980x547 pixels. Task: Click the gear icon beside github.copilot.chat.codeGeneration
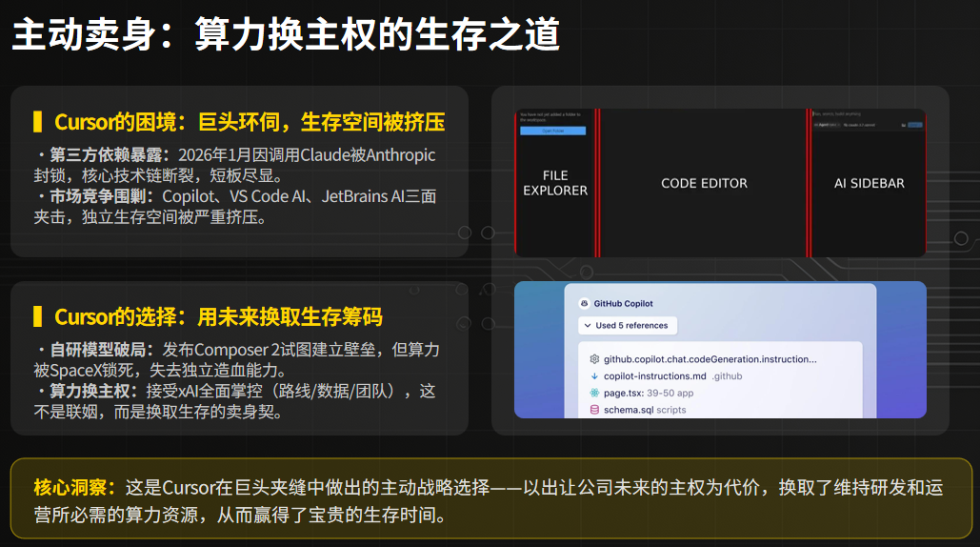click(x=594, y=359)
